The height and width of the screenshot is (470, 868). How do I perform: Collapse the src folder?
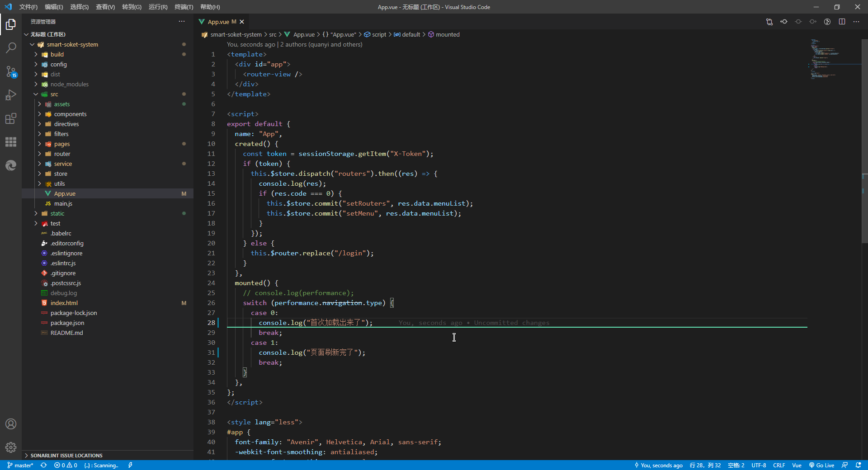(108, 94)
